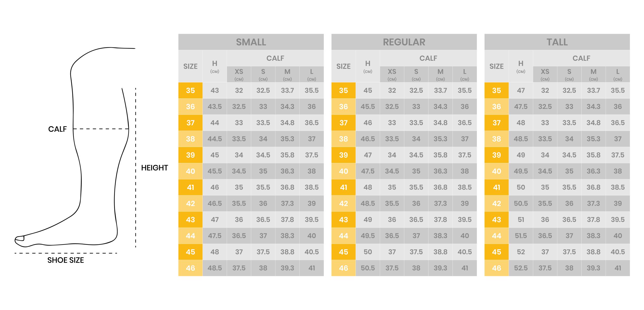The width and height of the screenshot is (644, 310).
Task: Click the CALF label left of the leg
Action: 57,129
